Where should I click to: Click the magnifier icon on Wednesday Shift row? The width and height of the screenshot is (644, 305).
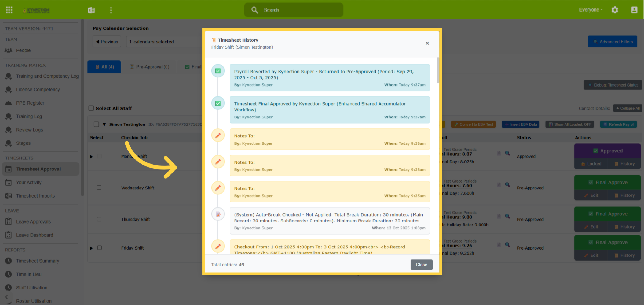tap(507, 185)
